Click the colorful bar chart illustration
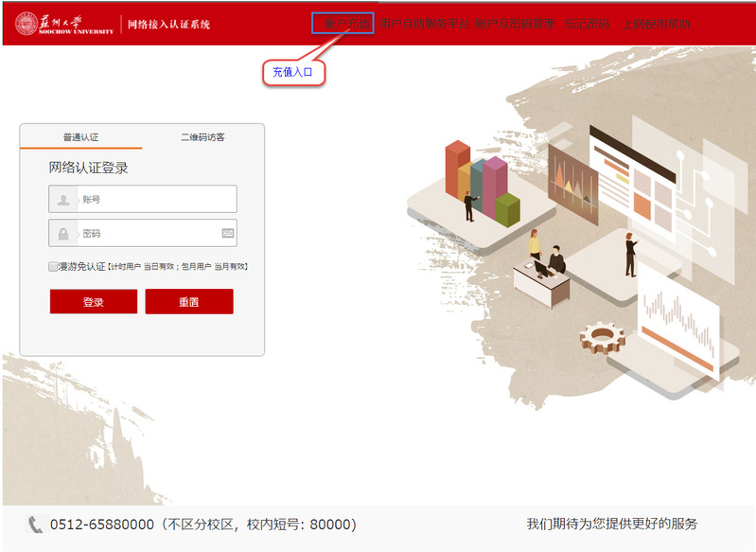This screenshot has width=756, height=552. 483,184
